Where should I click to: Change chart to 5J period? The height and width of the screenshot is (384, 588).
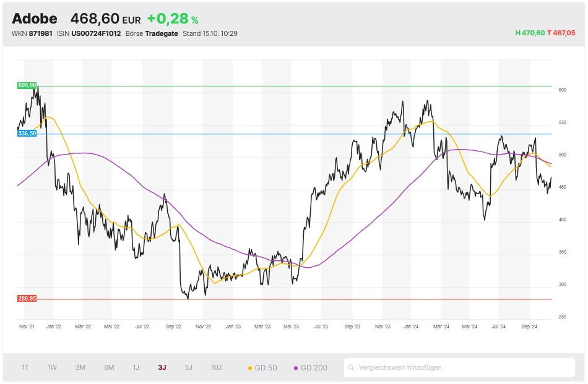[189, 367]
